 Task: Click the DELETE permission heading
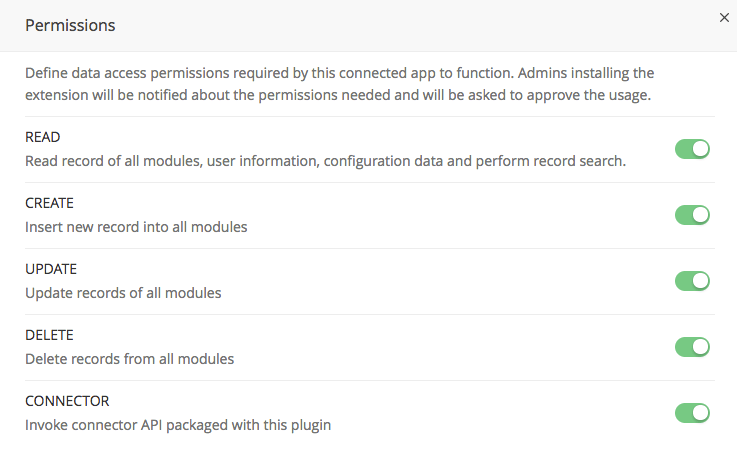coord(49,335)
